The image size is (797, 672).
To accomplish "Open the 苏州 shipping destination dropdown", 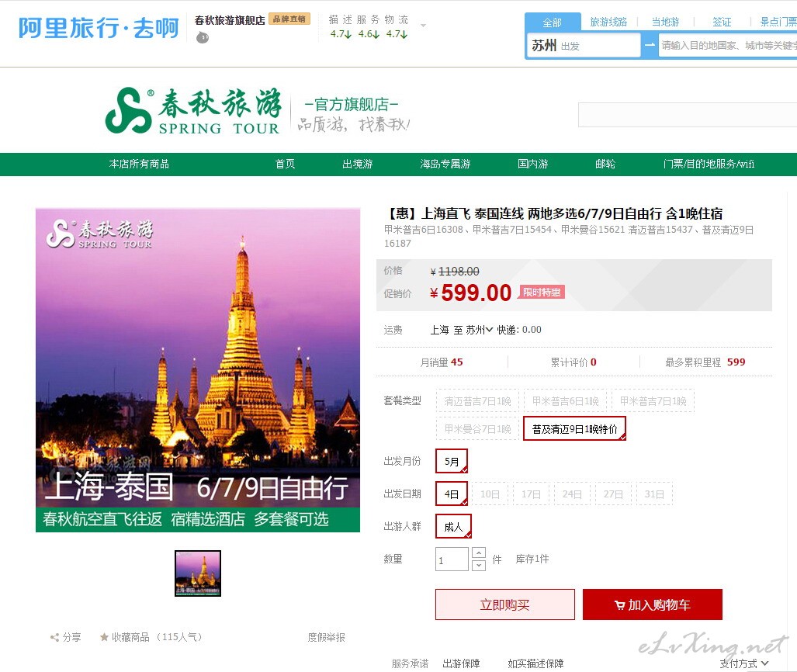I will (480, 330).
